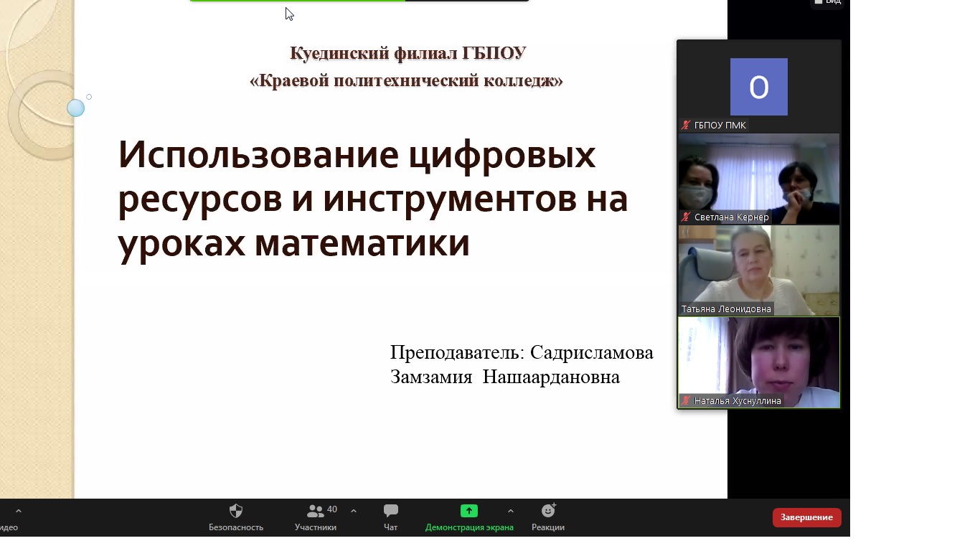Click the slide title 'Использование цифровых'
The width and height of the screenshot is (980, 551).
[357, 154]
